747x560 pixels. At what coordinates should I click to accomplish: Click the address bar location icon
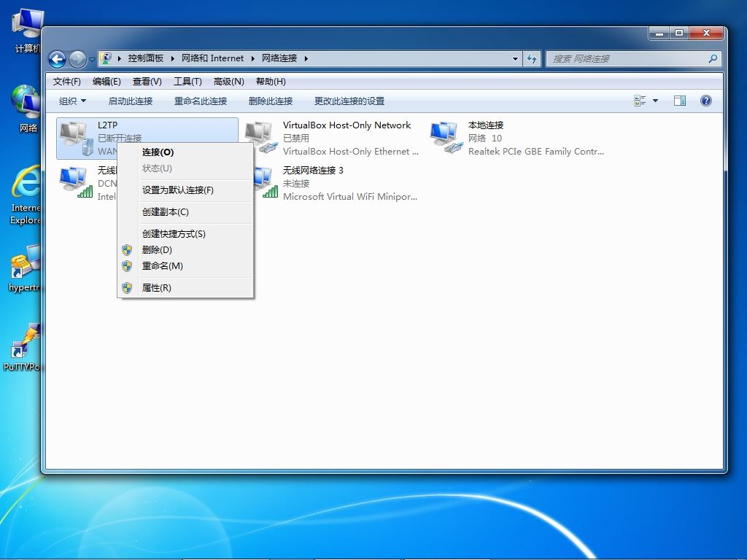pyautogui.click(x=107, y=58)
